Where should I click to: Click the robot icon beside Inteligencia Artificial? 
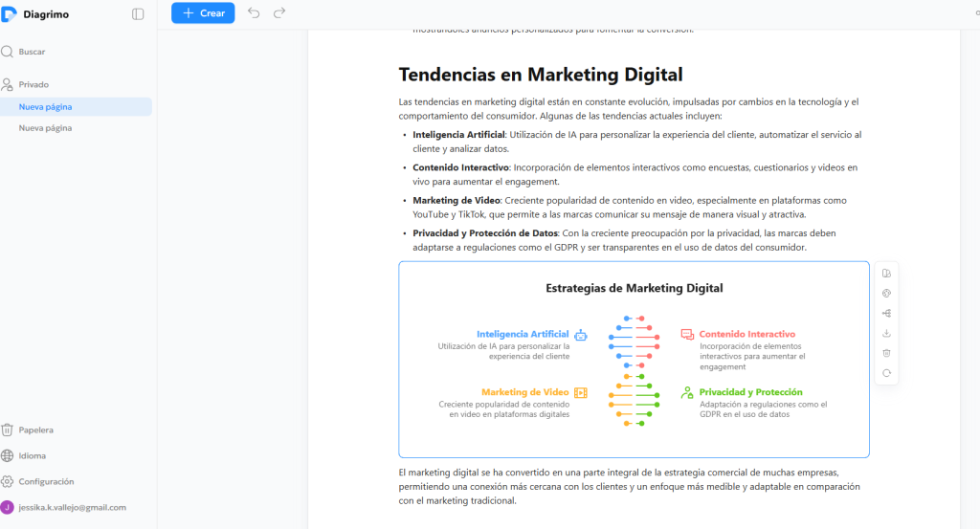(581, 335)
